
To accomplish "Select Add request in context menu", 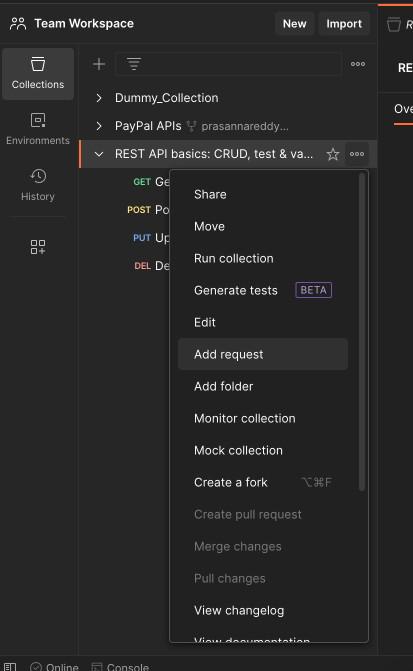I will pos(263,354).
